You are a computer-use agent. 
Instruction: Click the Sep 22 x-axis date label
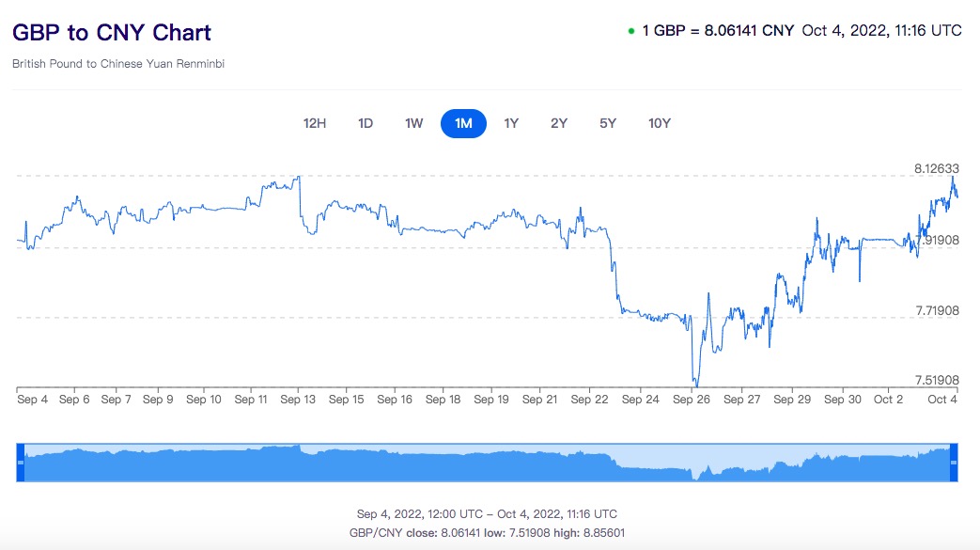tap(589, 400)
